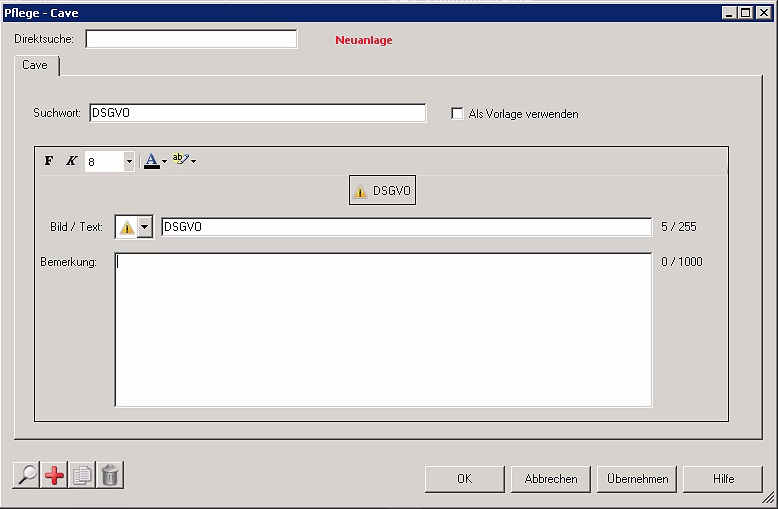Toggle bold formatting with the F icon
778x509 pixels.
(49, 161)
